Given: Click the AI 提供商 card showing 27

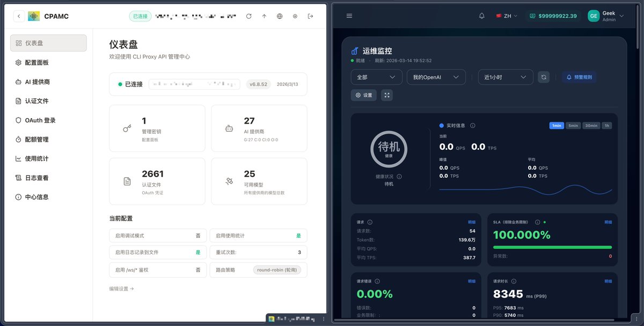Looking at the screenshot, I should 259,128.
